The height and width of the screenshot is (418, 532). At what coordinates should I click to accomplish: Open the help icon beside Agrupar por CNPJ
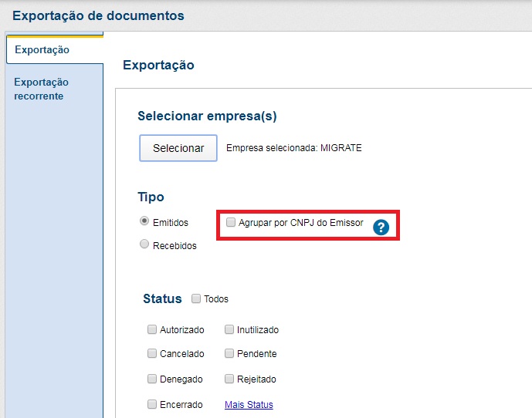coord(380,227)
